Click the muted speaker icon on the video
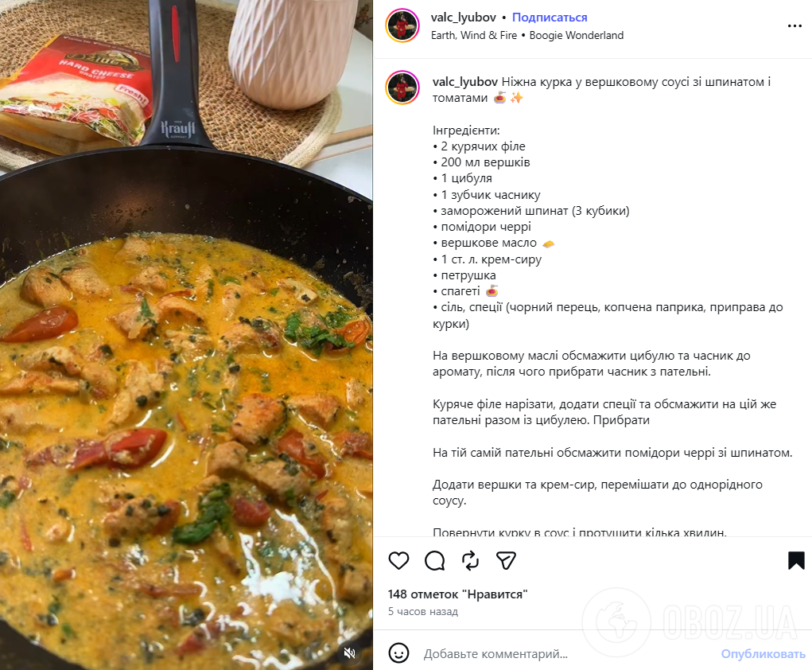812x670 pixels. pos(349,653)
